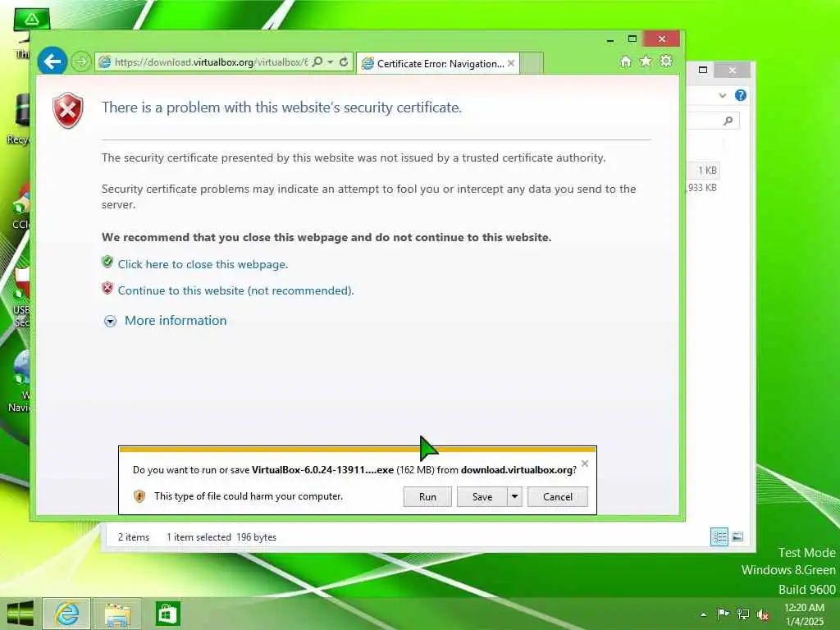The image size is (840, 630).
Task: Save the VirtualBox installer file
Action: point(482,496)
